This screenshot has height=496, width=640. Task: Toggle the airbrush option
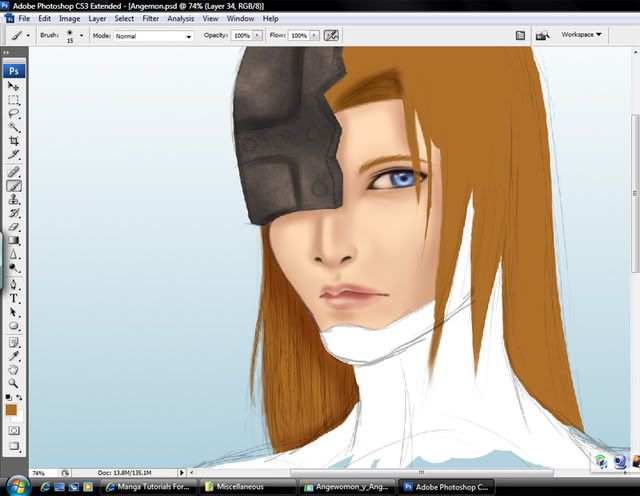coord(331,36)
